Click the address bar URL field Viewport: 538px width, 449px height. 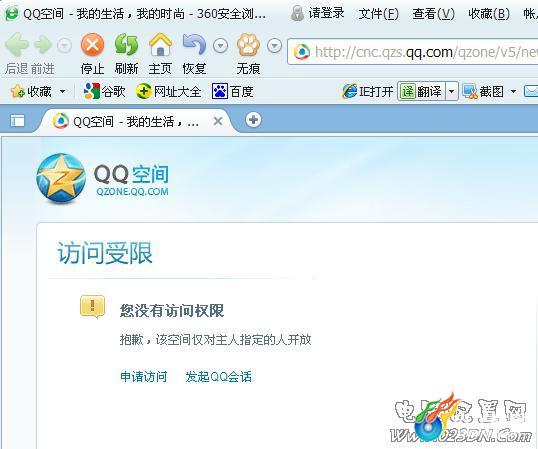413,52
